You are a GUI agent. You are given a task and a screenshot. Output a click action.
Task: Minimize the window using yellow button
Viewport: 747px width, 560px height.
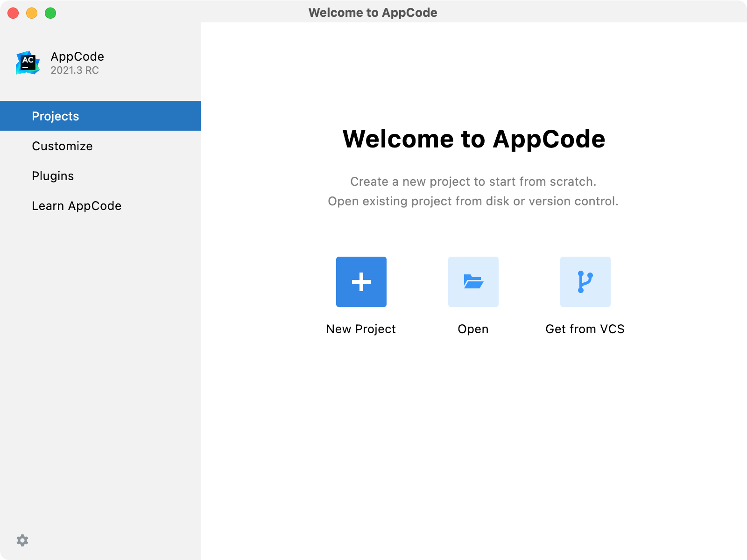(x=32, y=13)
